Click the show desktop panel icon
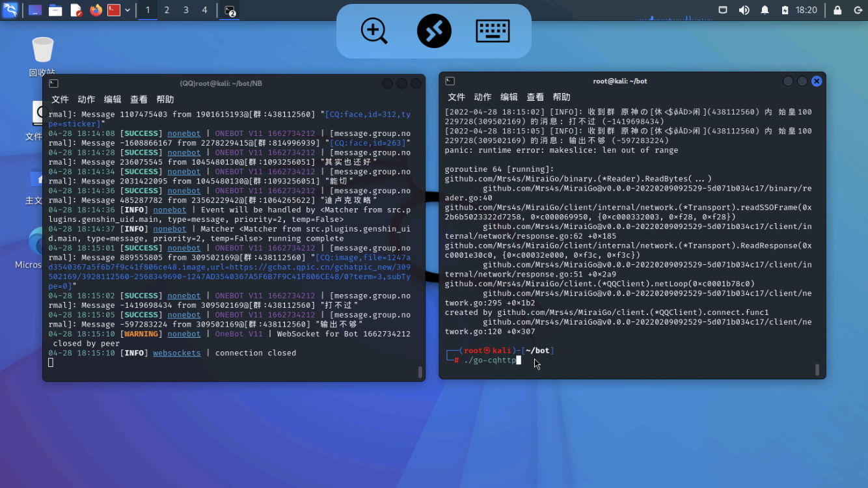This screenshot has width=868, height=488. coord(35,10)
